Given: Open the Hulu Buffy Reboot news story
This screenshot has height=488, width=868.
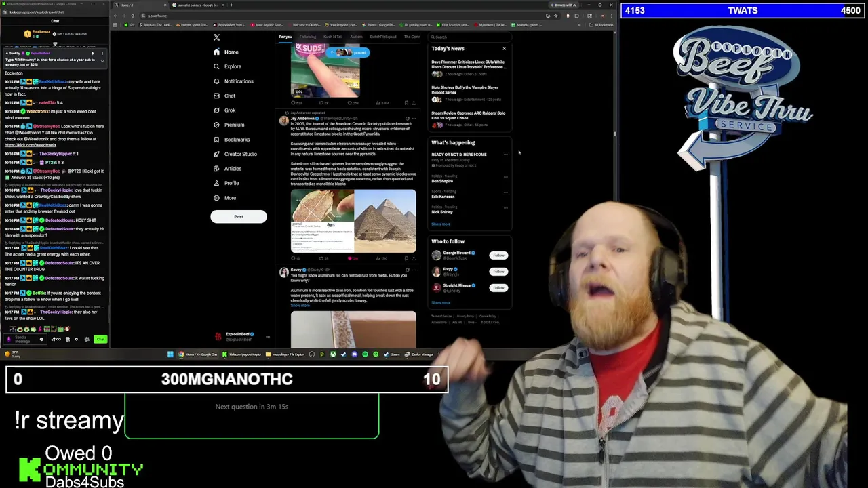Looking at the screenshot, I should pyautogui.click(x=469, y=93).
